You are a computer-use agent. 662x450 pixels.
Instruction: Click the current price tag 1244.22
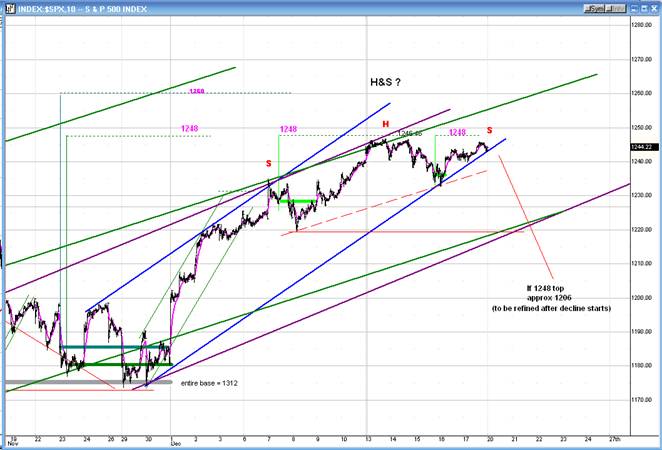point(644,147)
